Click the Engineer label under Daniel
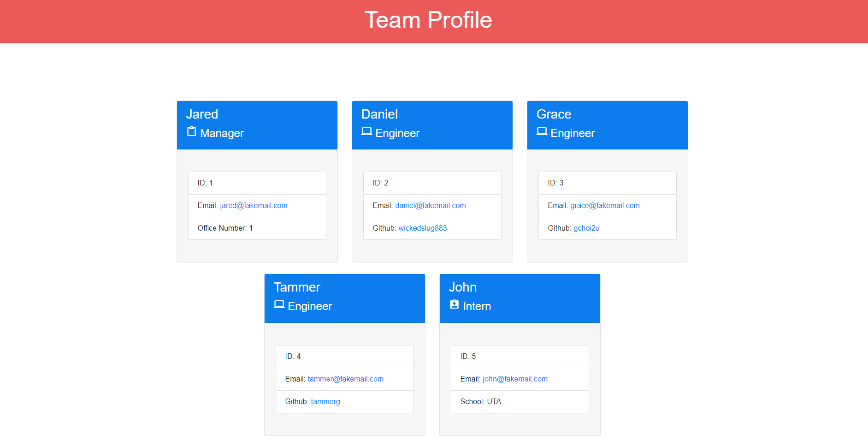 pos(397,133)
